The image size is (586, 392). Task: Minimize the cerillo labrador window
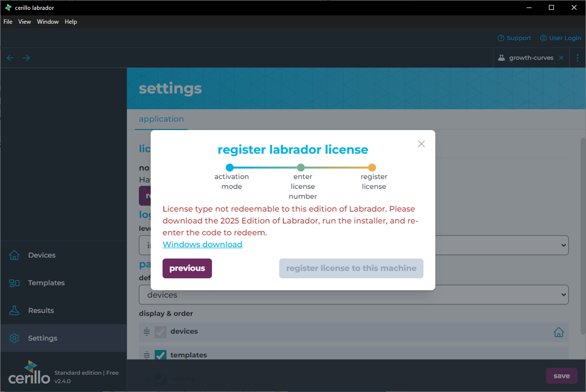pyautogui.click(x=529, y=8)
